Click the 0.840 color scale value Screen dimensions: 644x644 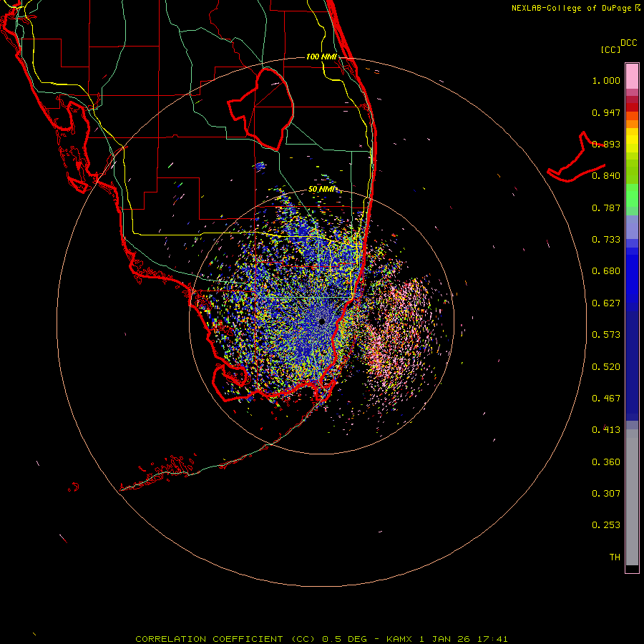point(606,176)
